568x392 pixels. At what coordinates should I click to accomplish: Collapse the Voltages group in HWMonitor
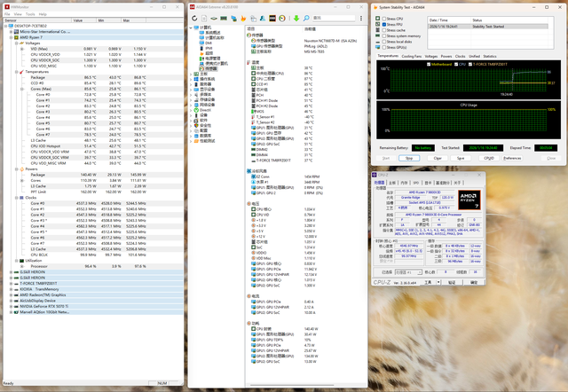click(x=14, y=43)
